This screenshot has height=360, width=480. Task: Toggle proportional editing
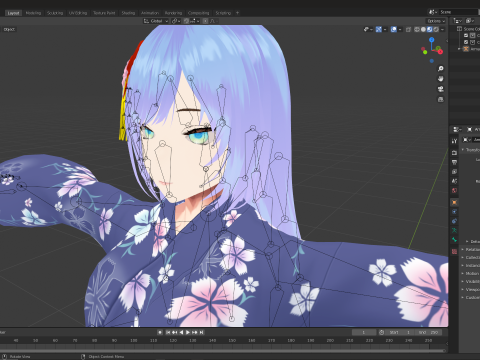tap(205, 21)
